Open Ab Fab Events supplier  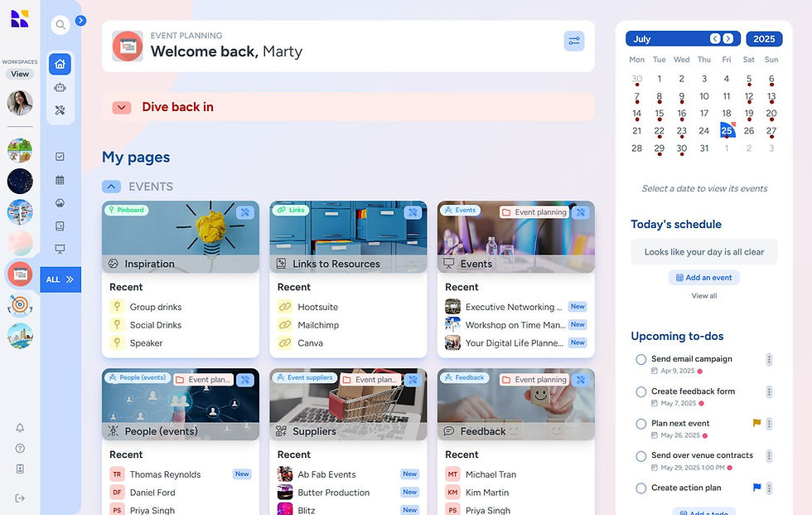(x=326, y=474)
